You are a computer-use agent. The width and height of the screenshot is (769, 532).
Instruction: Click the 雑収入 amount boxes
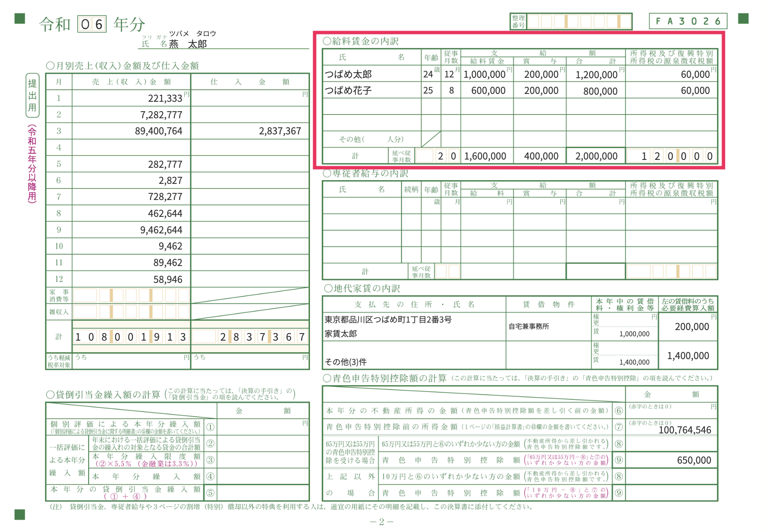[x=131, y=312]
